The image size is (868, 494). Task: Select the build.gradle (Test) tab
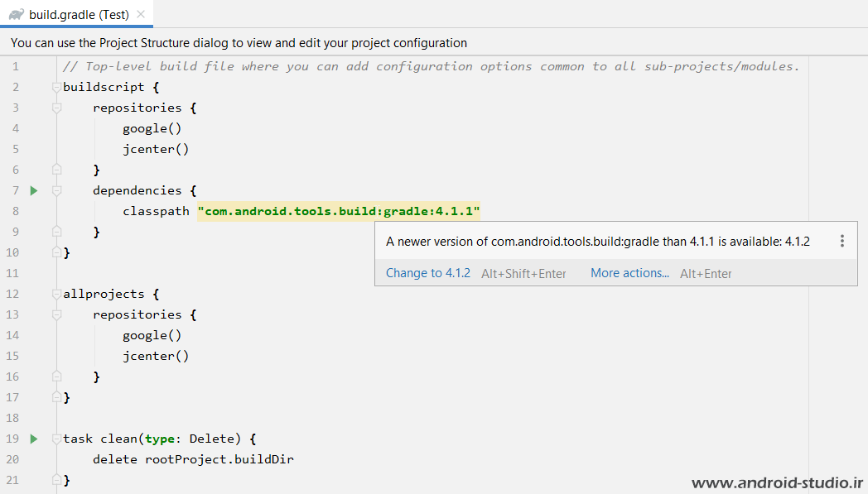(76, 14)
